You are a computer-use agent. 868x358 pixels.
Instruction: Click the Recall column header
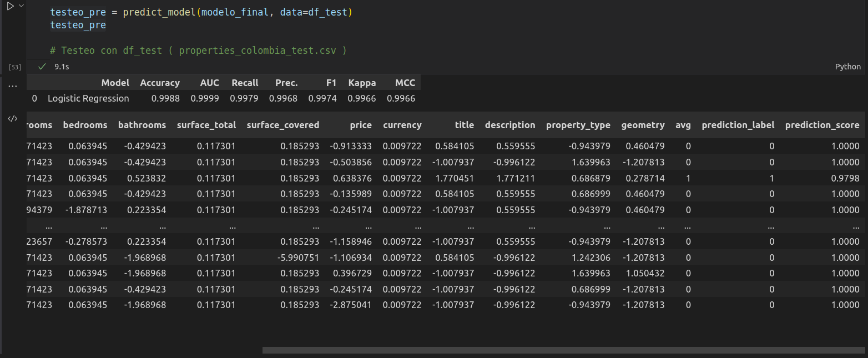[245, 83]
